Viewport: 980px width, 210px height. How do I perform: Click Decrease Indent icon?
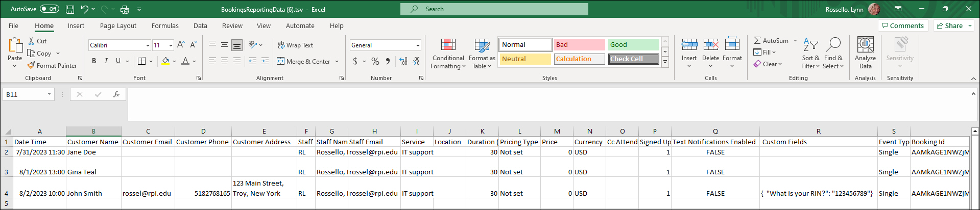(253, 61)
